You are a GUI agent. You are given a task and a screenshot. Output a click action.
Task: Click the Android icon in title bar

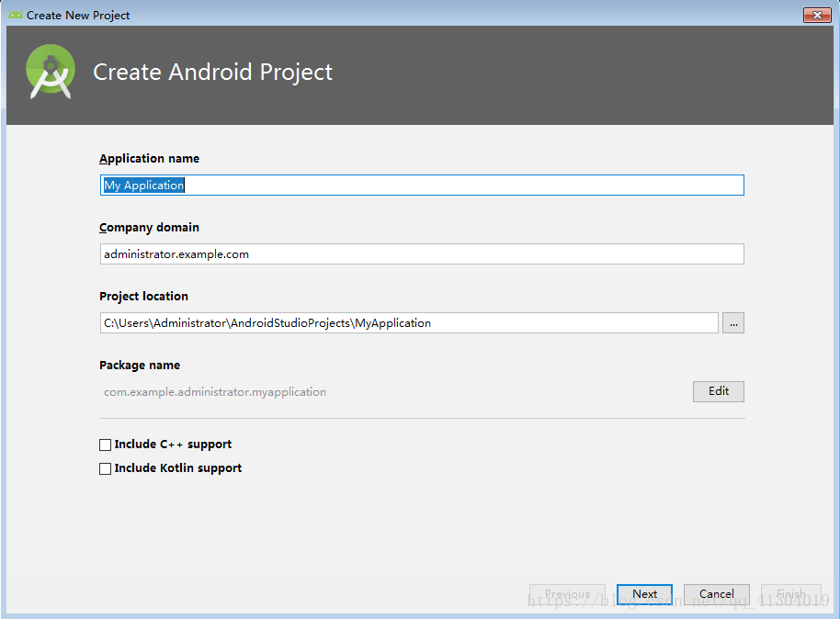coord(16,15)
